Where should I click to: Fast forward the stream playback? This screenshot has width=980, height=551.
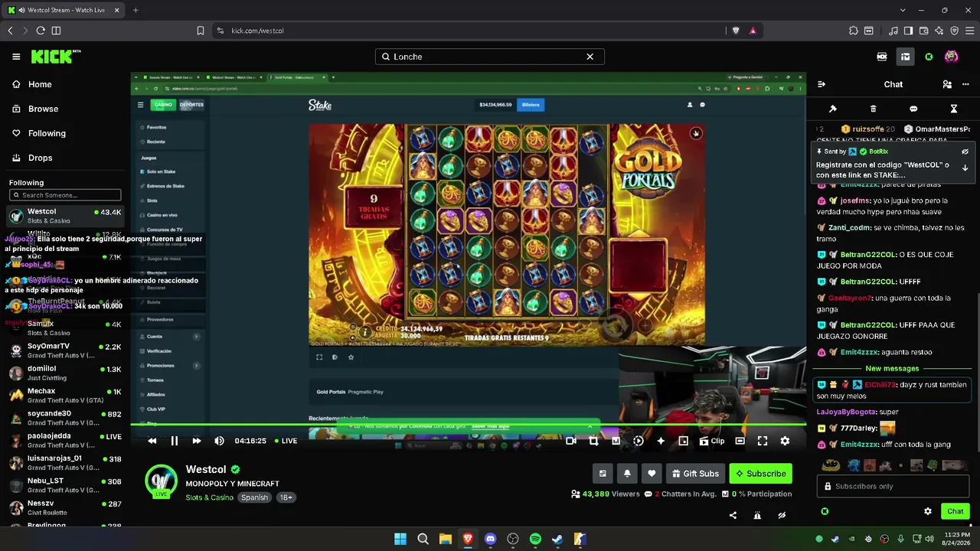[x=197, y=441]
